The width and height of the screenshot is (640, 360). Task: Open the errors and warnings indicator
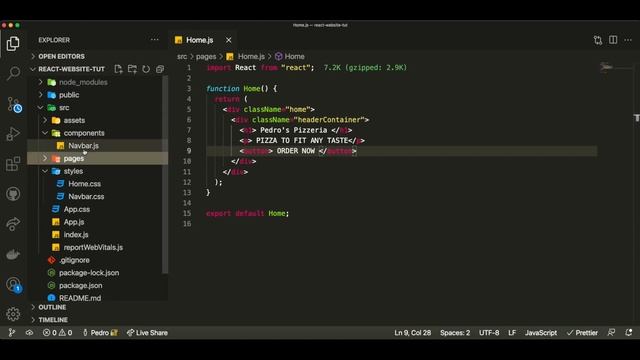point(58,333)
